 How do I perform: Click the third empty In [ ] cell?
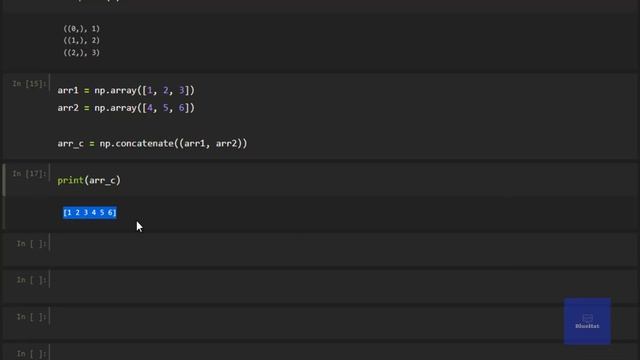343,322
